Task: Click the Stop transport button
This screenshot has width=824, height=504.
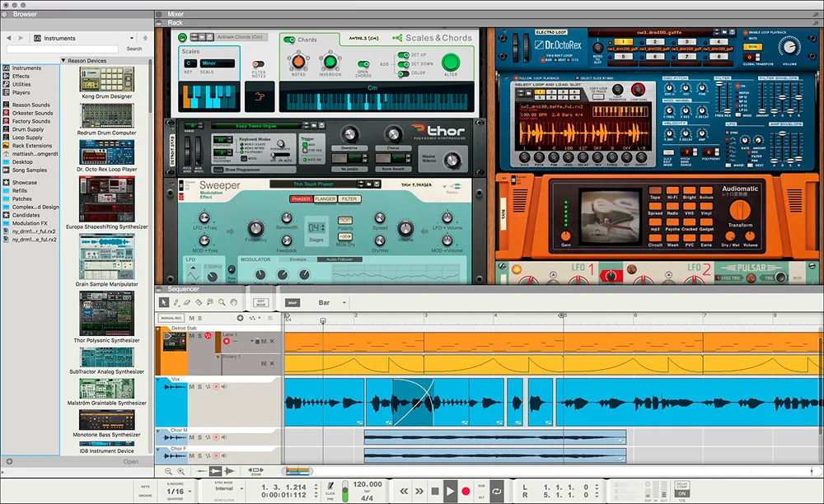Action: (x=434, y=492)
